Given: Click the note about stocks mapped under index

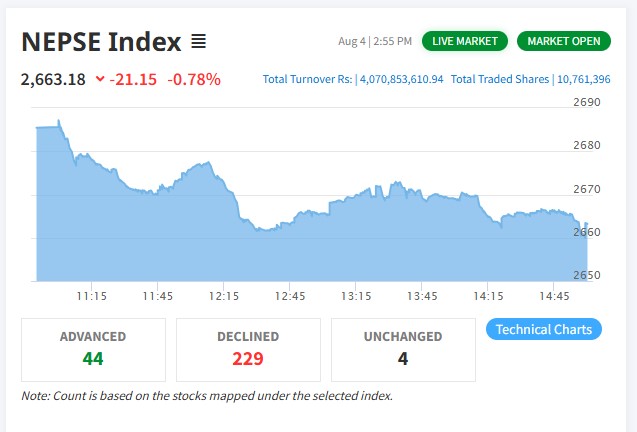Looking at the screenshot, I should click(207, 396).
